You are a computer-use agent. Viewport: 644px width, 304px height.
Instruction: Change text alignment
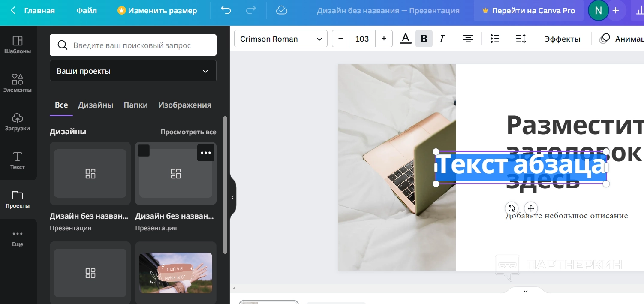pyautogui.click(x=468, y=39)
